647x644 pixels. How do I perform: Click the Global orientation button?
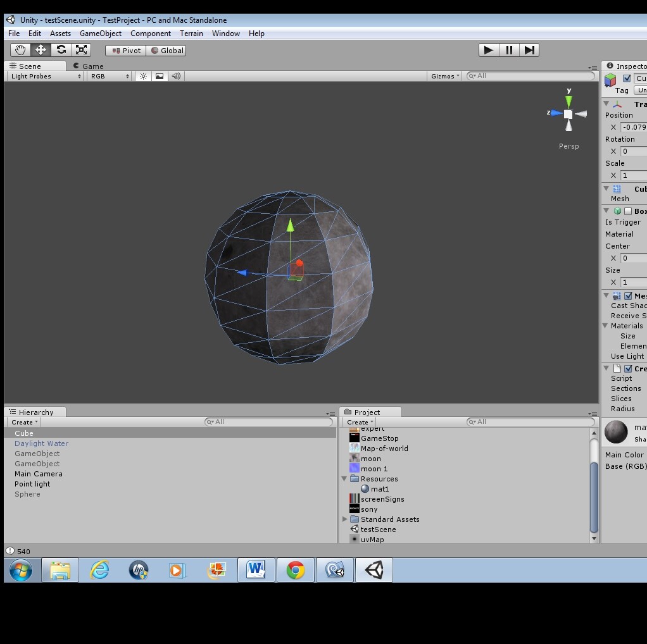click(166, 50)
